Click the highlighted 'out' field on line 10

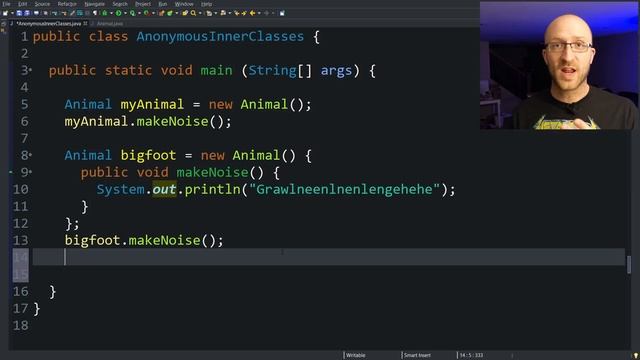coord(164,189)
